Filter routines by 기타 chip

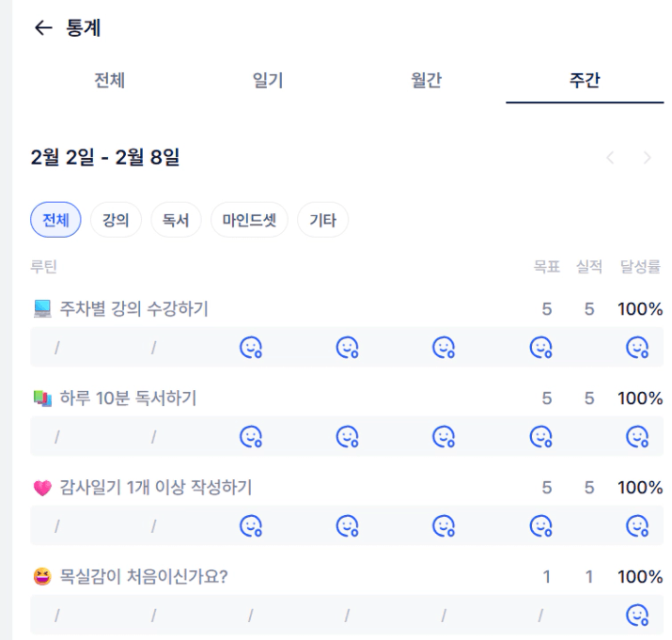tap(322, 221)
